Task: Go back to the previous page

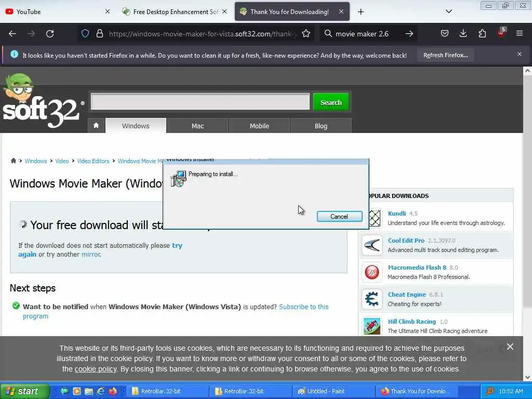Action: click(12, 34)
